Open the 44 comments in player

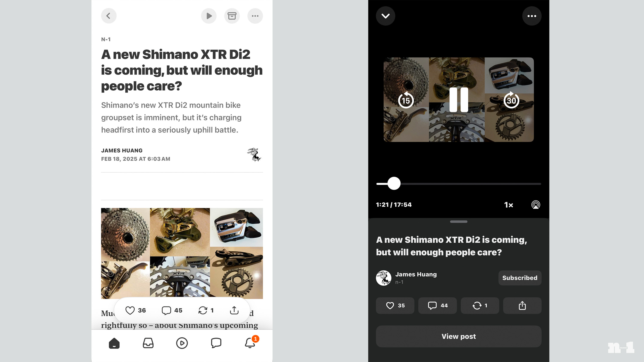click(x=437, y=306)
